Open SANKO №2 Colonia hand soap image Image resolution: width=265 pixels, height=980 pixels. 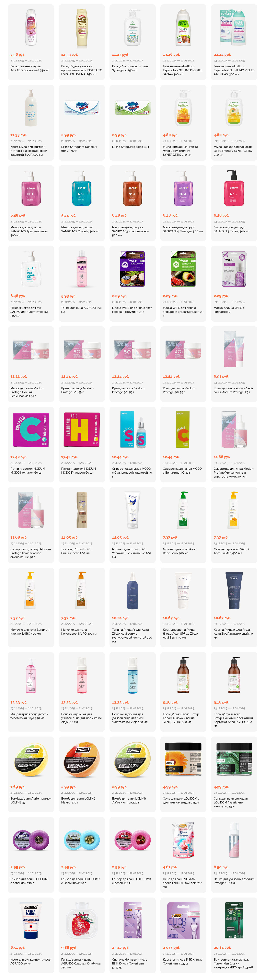tap(81, 189)
